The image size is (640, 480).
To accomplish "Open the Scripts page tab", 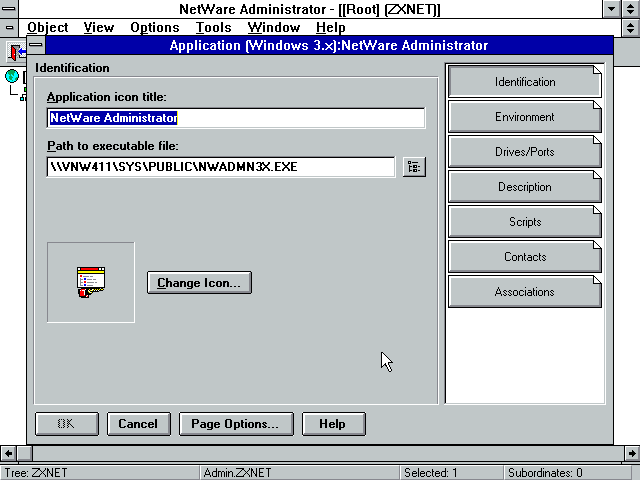I will pos(524,222).
